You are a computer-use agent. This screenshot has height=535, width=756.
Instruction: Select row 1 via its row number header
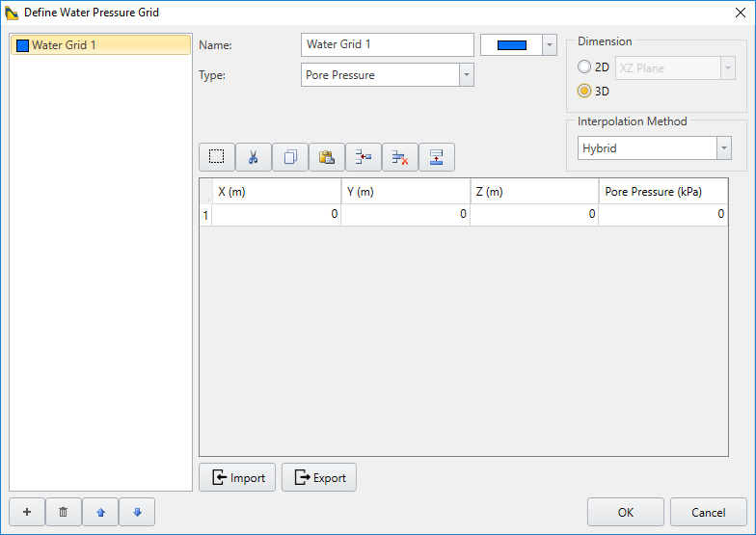pos(206,214)
